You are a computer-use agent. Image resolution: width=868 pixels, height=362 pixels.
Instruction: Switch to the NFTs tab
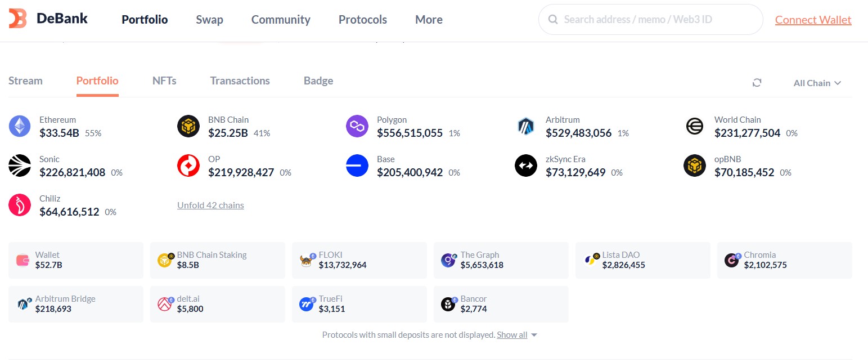click(x=164, y=81)
